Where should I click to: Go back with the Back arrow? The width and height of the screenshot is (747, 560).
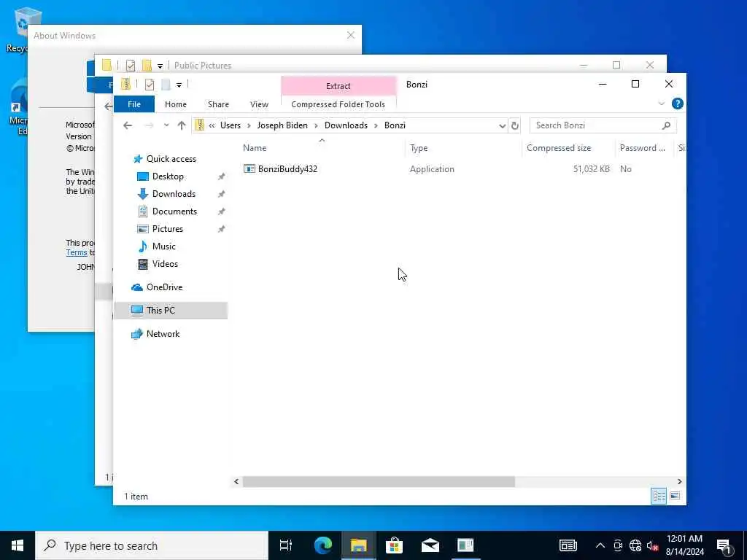127,125
